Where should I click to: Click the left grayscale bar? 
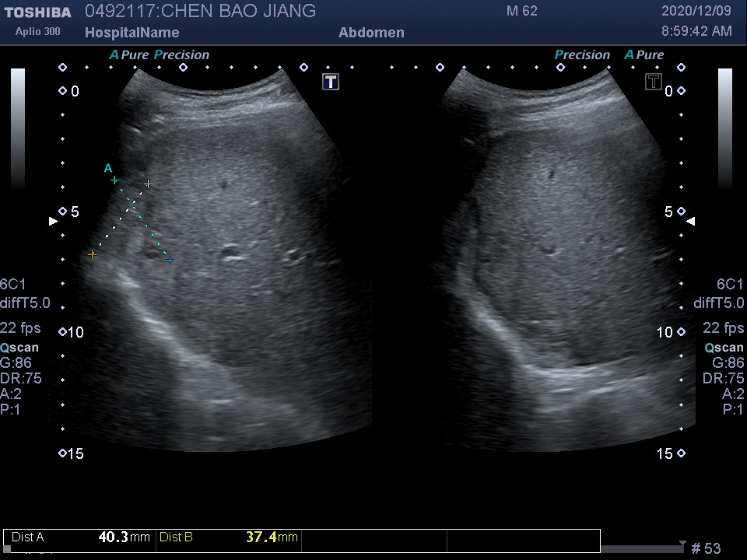pos(18,128)
